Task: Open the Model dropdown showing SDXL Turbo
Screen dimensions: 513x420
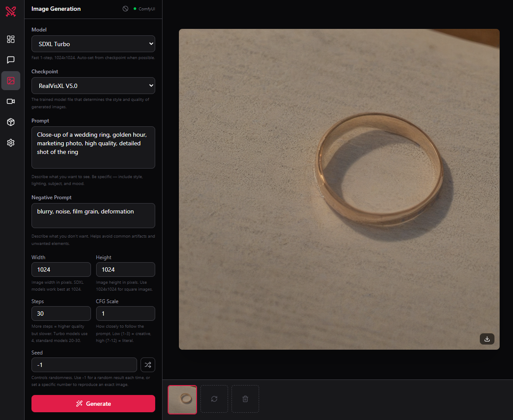Action: tap(93, 44)
